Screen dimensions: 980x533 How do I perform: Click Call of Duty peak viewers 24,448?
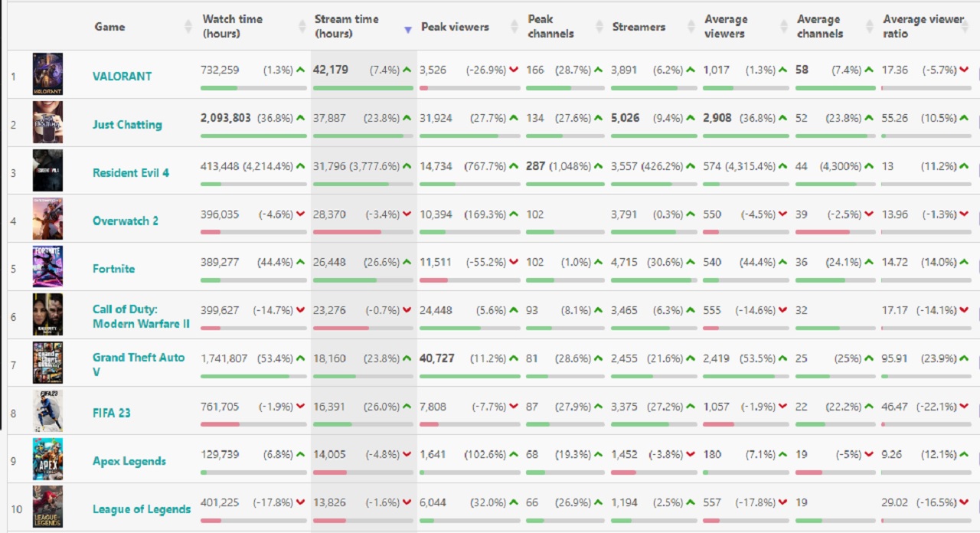click(436, 310)
